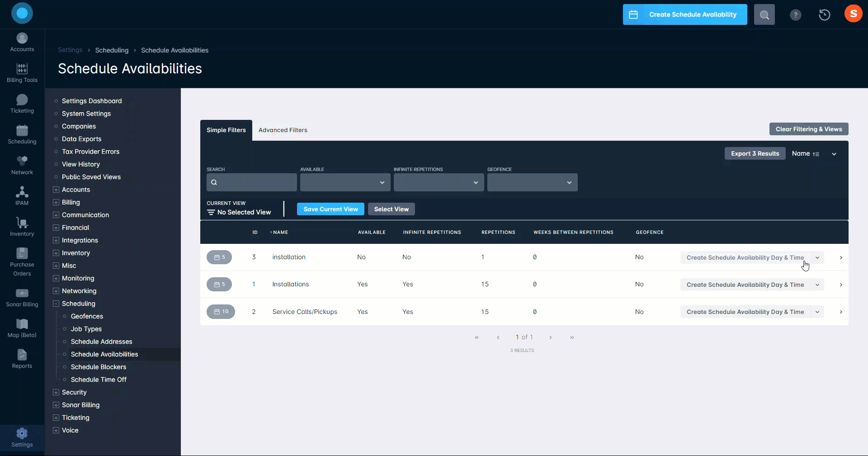Open actions dropdown for installation row
Image resolution: width=868 pixels, height=456 pixels.
(x=817, y=257)
